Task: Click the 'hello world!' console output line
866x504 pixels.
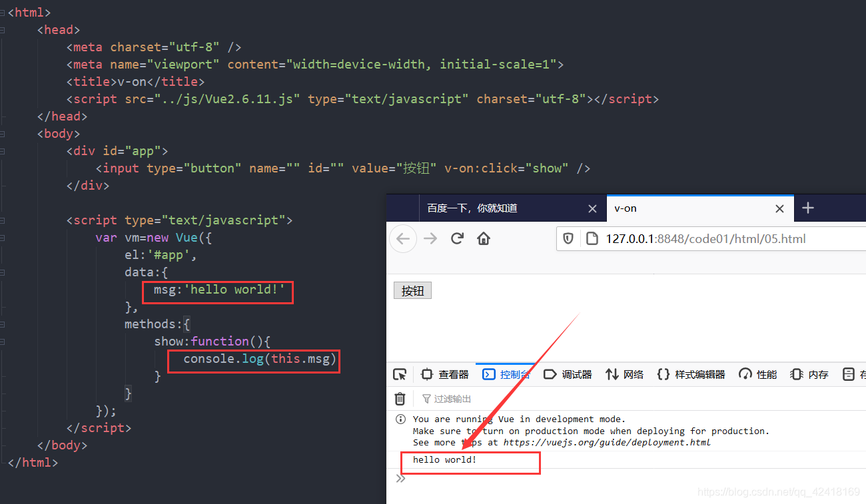Action: click(444, 459)
